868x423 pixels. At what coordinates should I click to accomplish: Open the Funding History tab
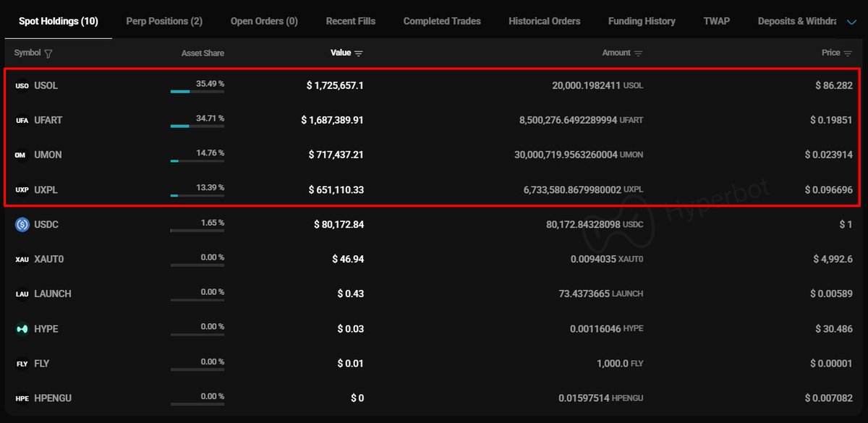click(642, 21)
